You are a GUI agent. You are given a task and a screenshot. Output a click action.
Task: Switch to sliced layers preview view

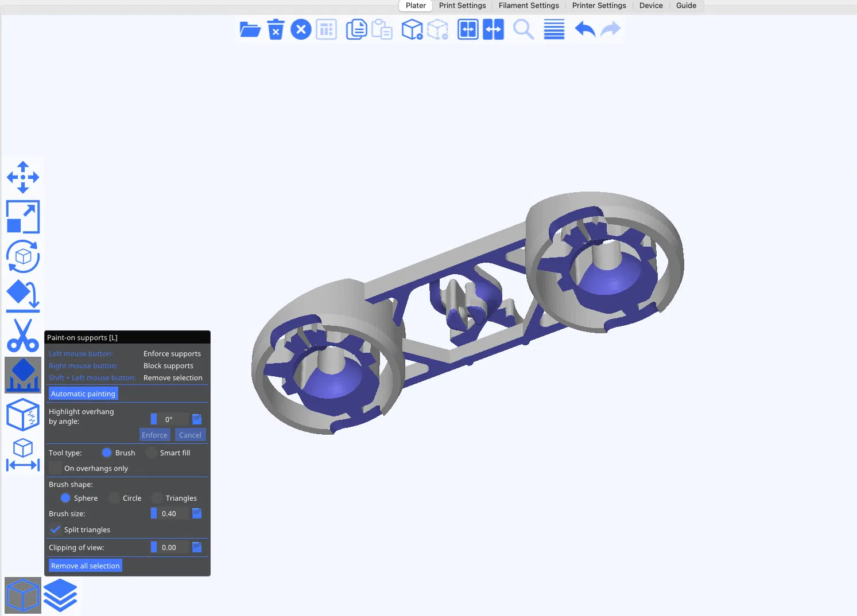click(x=60, y=595)
